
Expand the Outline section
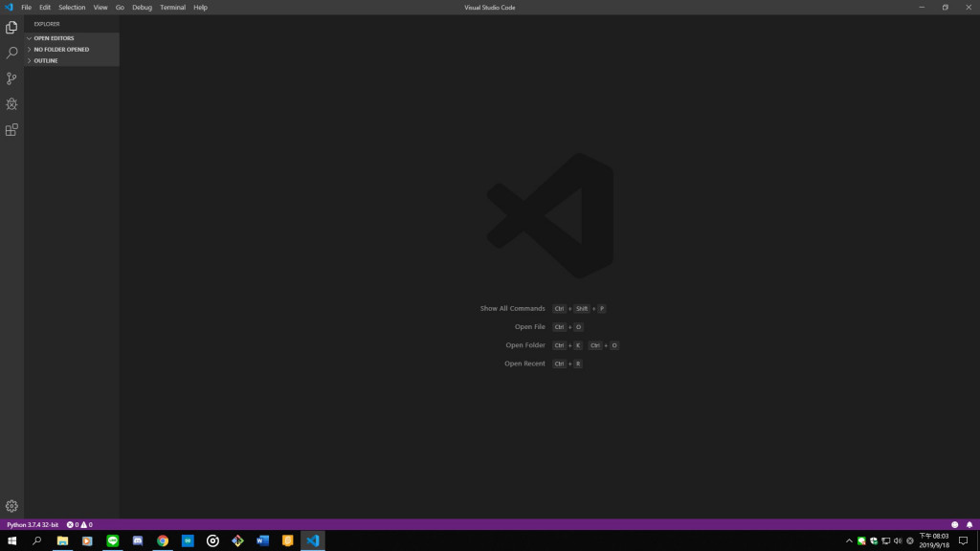(72, 60)
